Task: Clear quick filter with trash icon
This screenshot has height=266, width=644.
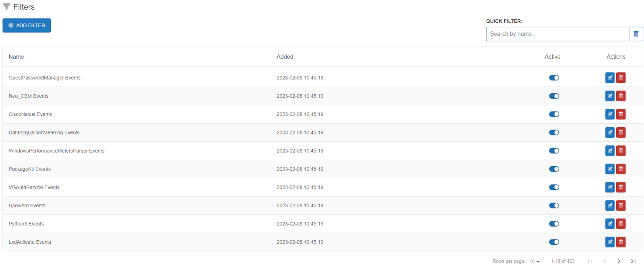Action: pos(636,34)
